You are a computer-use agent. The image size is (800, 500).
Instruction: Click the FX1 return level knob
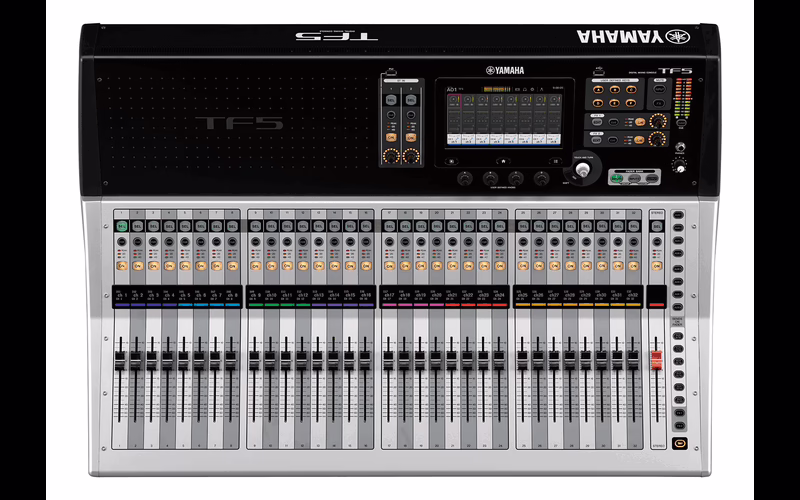click(x=658, y=121)
